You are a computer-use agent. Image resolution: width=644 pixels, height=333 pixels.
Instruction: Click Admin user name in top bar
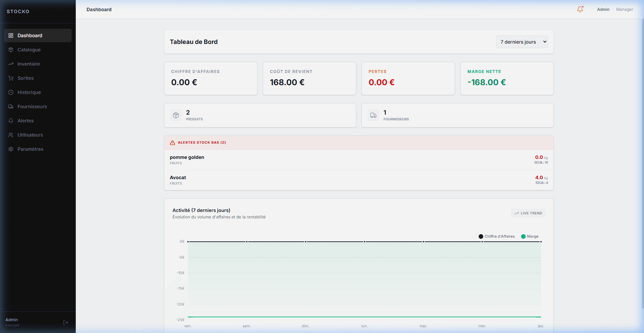click(x=603, y=9)
